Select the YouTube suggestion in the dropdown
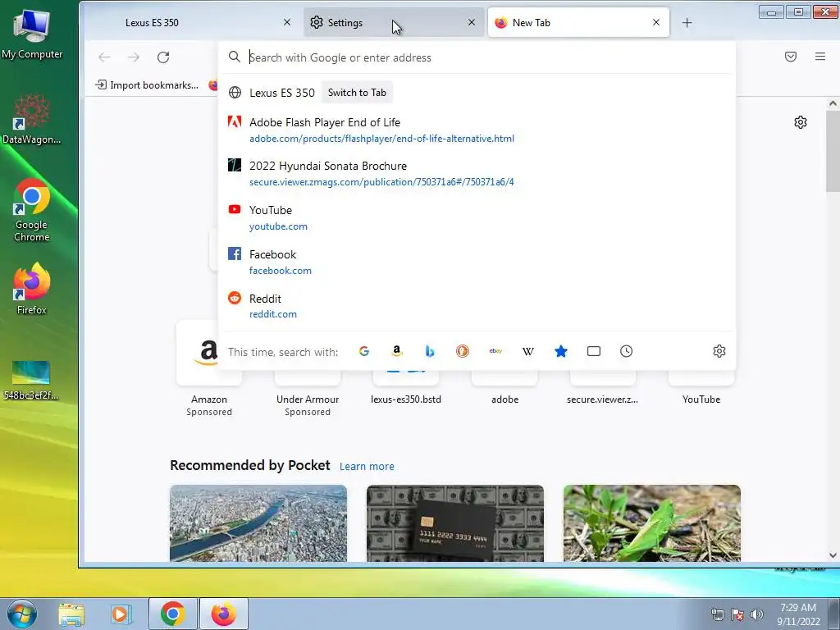 [477, 218]
